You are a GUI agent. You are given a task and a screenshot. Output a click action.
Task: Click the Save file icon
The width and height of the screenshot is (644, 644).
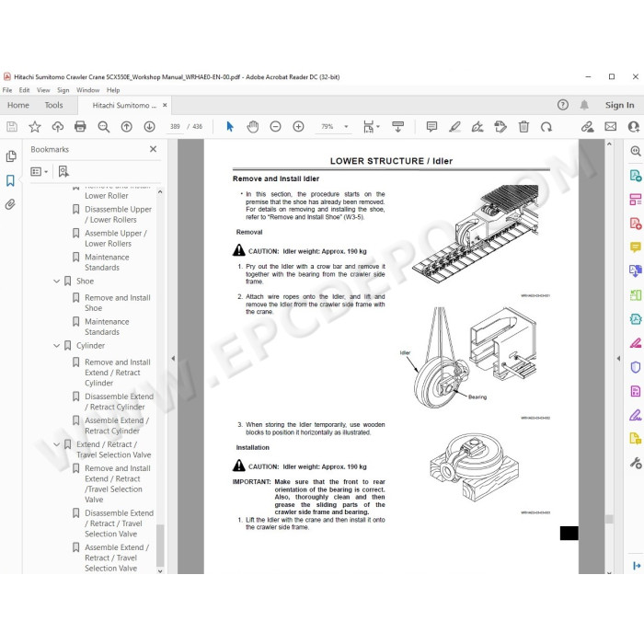12,127
